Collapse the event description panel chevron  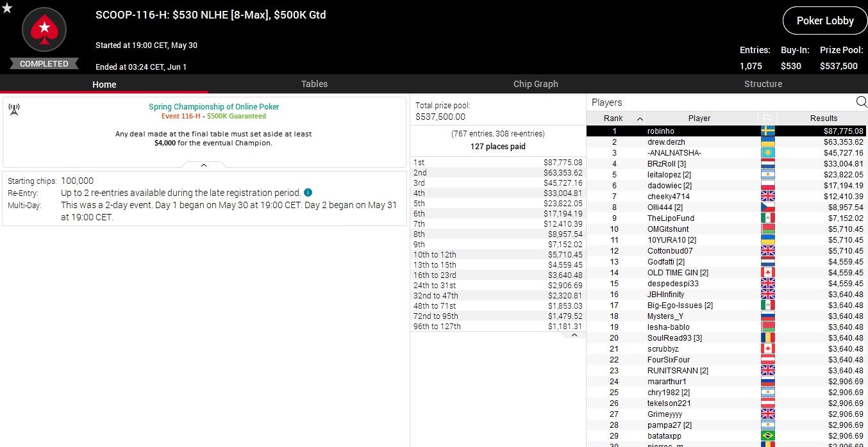tap(204, 165)
